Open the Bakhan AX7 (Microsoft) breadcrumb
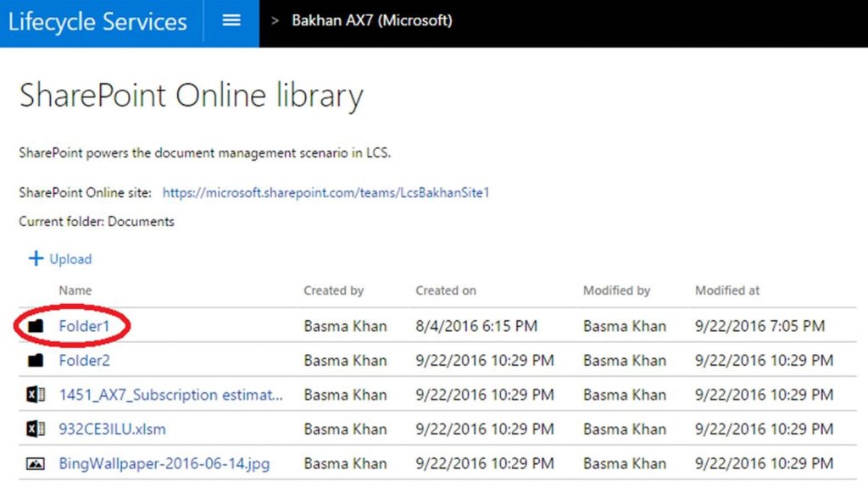Image resolution: width=868 pixels, height=492 pixels. coord(371,20)
